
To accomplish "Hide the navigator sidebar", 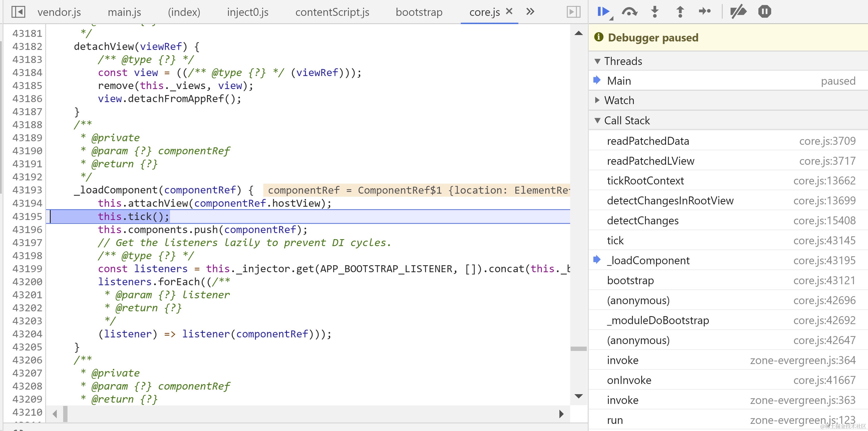I will point(18,12).
